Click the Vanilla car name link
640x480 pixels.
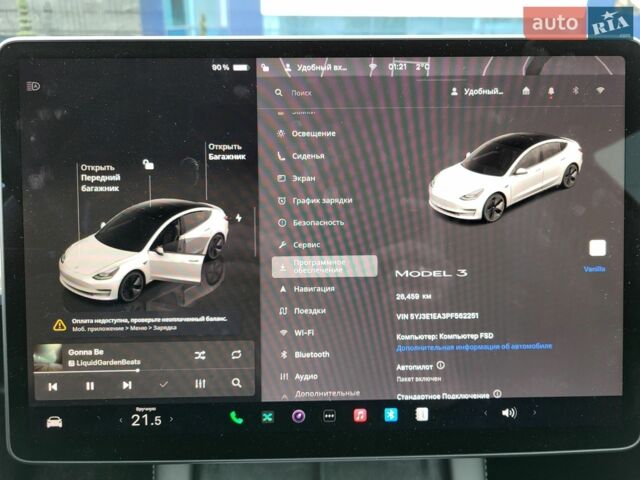pos(594,269)
